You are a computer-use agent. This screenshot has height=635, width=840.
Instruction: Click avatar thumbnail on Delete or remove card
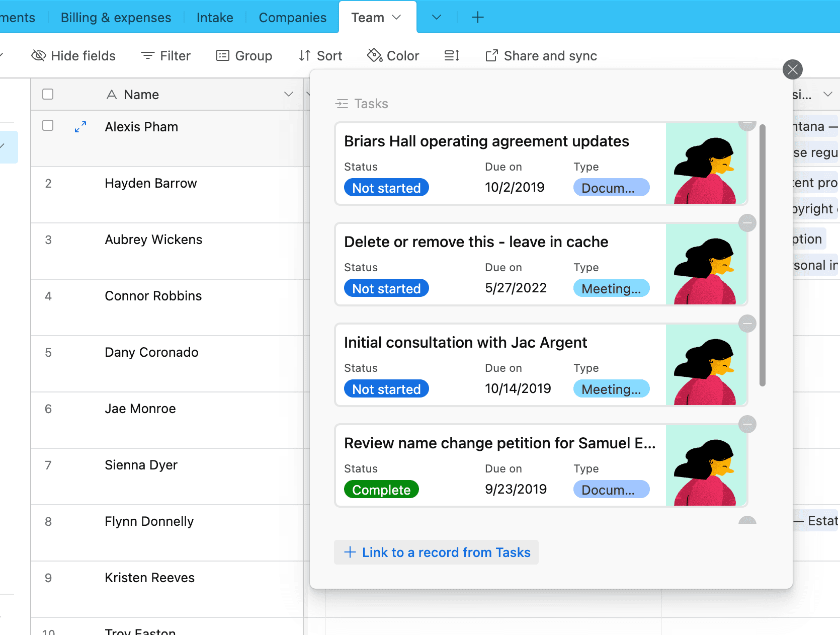point(706,264)
